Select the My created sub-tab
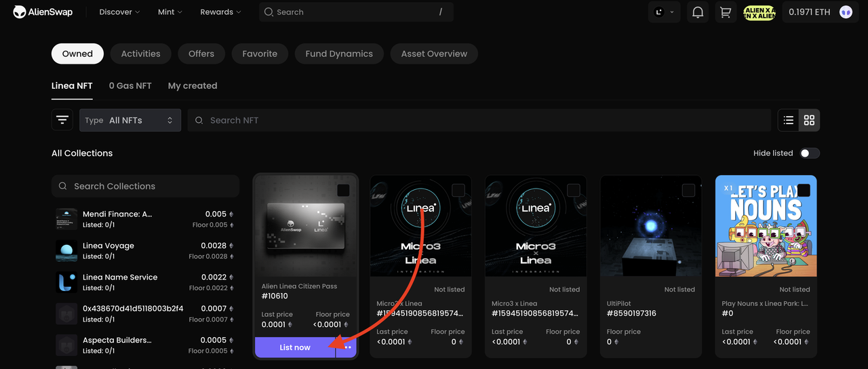 193,86
